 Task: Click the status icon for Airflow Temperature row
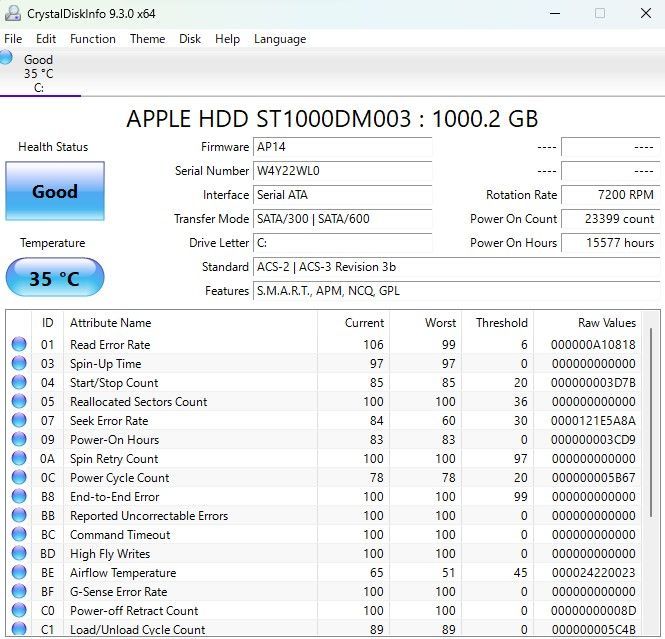pos(19,573)
